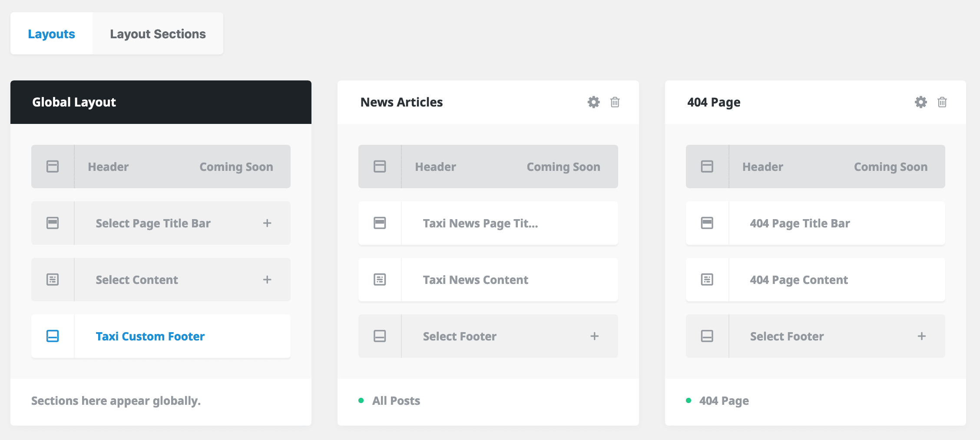Open Taxi News Content section

click(x=488, y=280)
